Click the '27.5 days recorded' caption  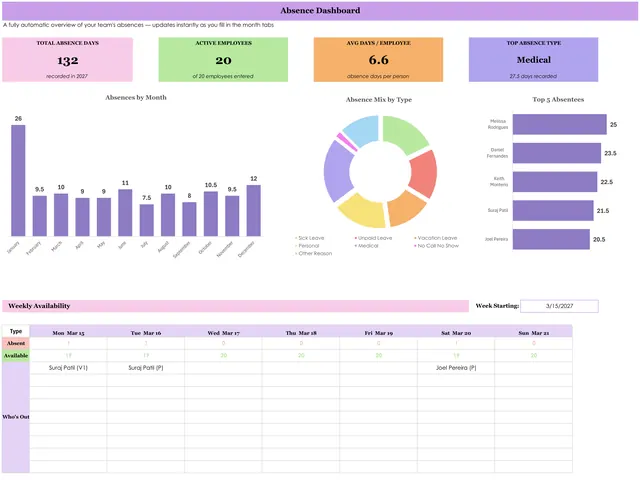(533, 76)
